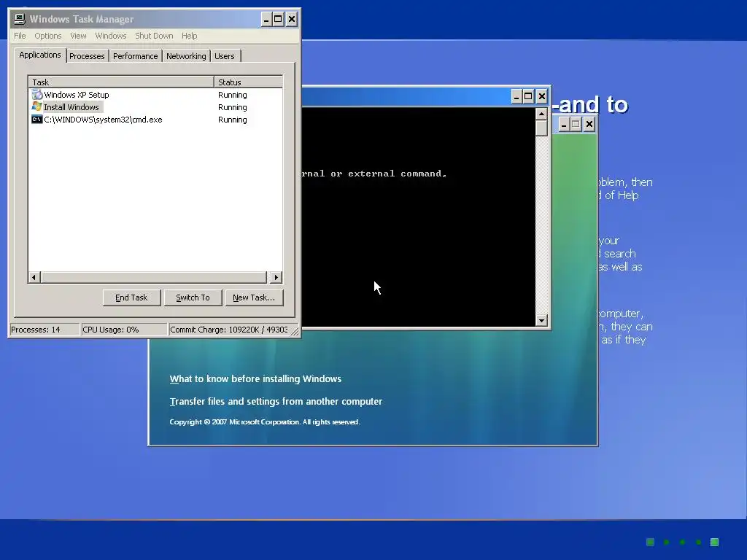Minimize the Install Windows window
The image size is (747, 560).
click(564, 125)
